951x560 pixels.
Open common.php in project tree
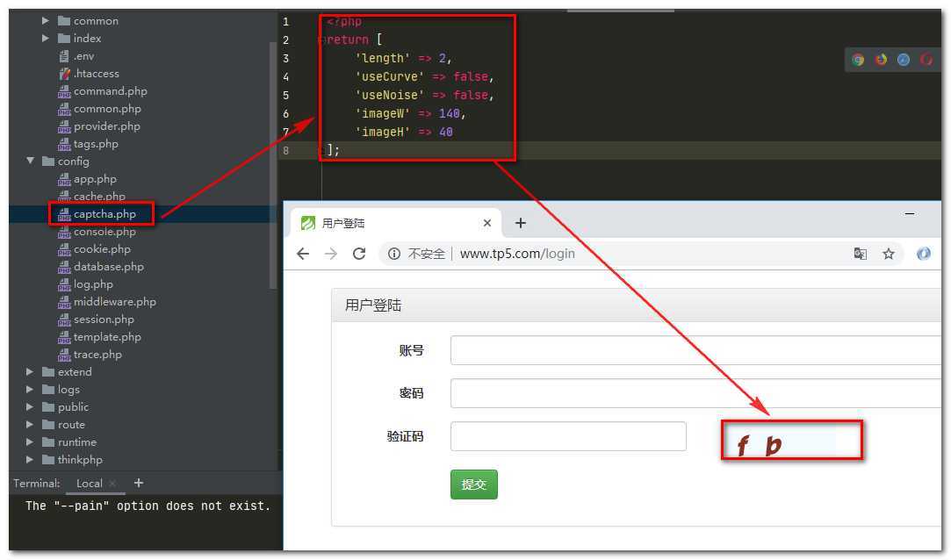point(107,109)
